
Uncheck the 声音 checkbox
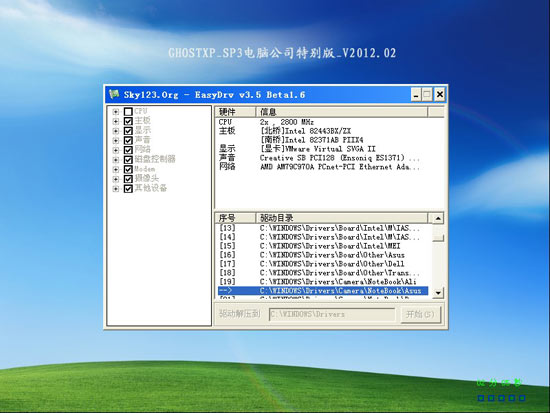tap(128, 140)
